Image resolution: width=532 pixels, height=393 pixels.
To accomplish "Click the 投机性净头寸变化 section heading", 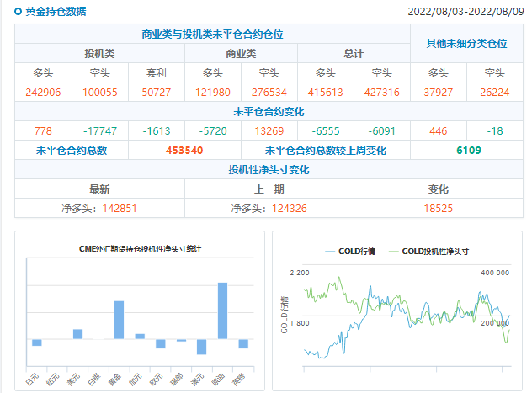I will [x=268, y=169].
